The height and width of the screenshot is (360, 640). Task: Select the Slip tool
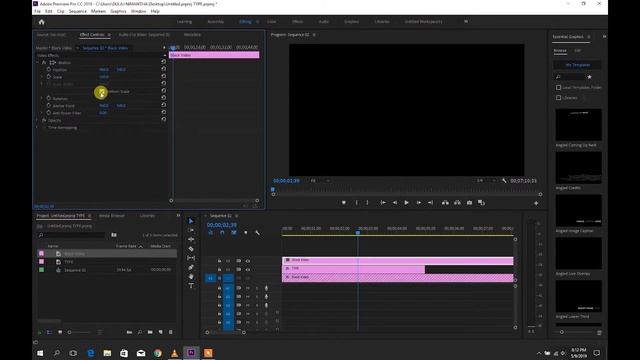191,258
